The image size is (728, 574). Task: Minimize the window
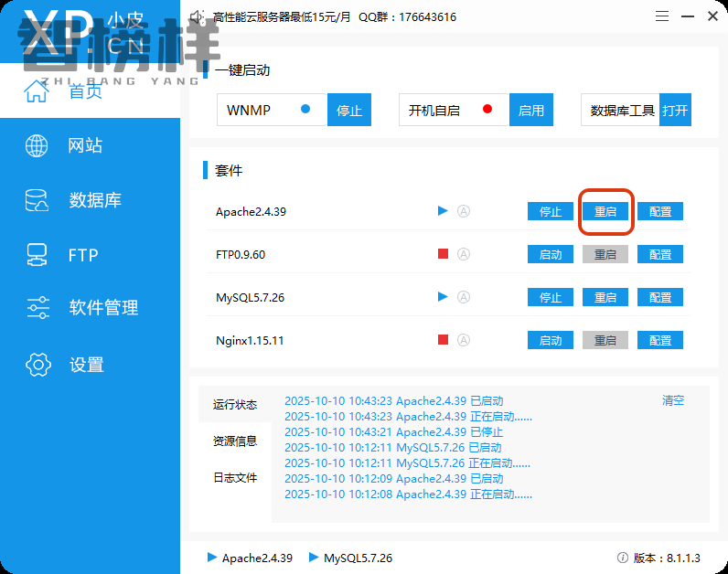688,16
